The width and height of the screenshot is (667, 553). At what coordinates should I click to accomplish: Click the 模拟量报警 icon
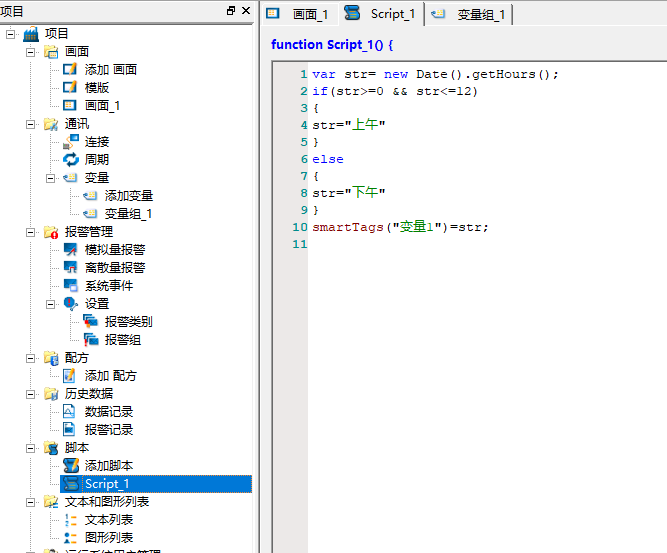[71, 250]
